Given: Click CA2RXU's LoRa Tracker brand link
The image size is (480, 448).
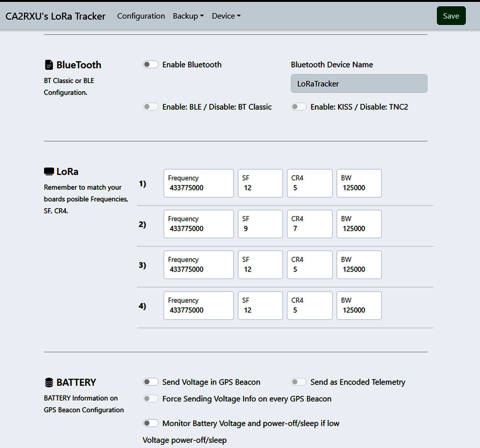Looking at the screenshot, I should click(x=55, y=16).
